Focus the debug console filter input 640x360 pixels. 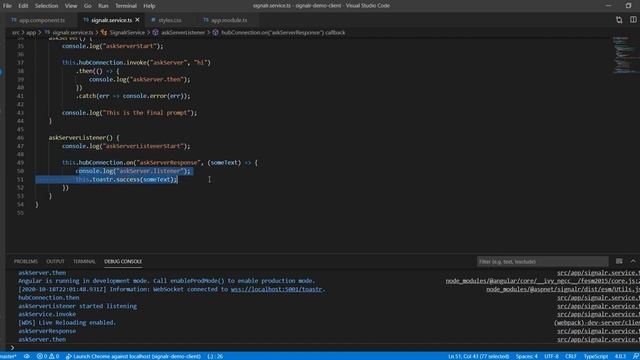click(542, 262)
